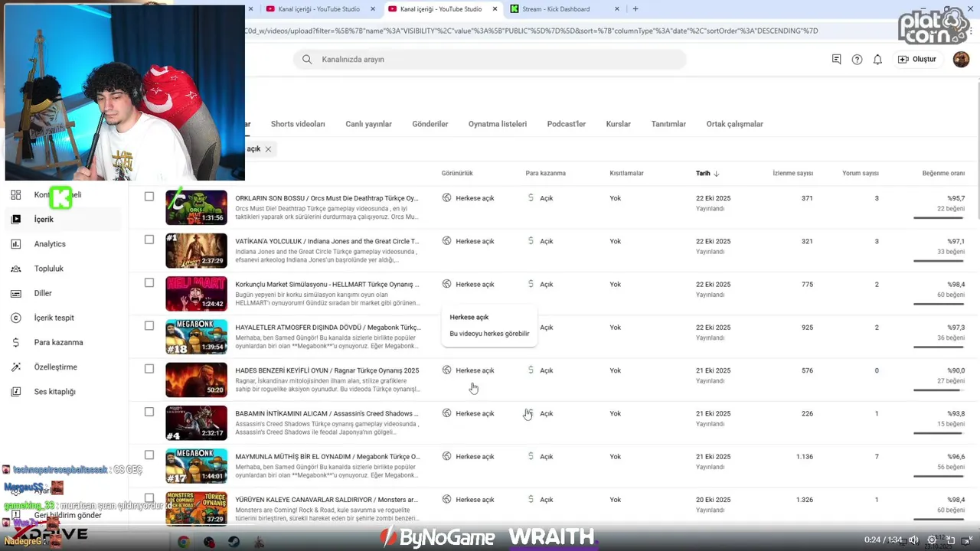Screen dimensions: 980x551
Task: Click dollar monetization icon for ORKLARIN SON BOSSU
Action: 531,197
